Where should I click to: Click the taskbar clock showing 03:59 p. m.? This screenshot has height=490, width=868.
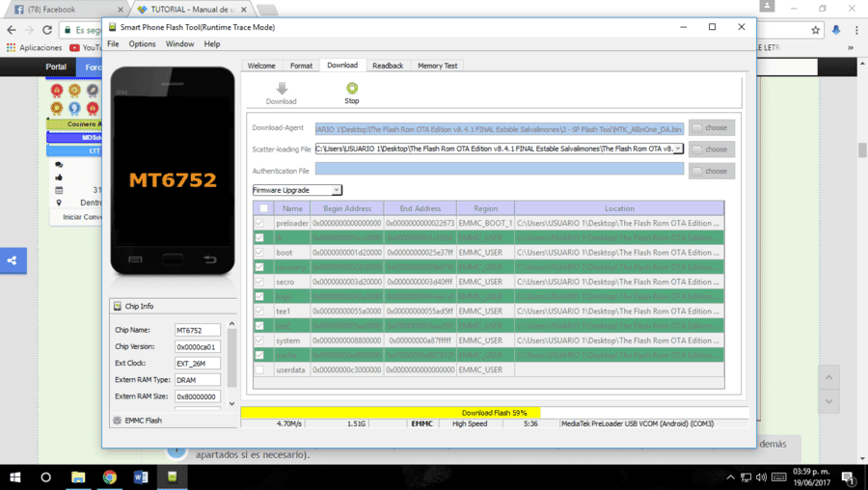(811, 476)
